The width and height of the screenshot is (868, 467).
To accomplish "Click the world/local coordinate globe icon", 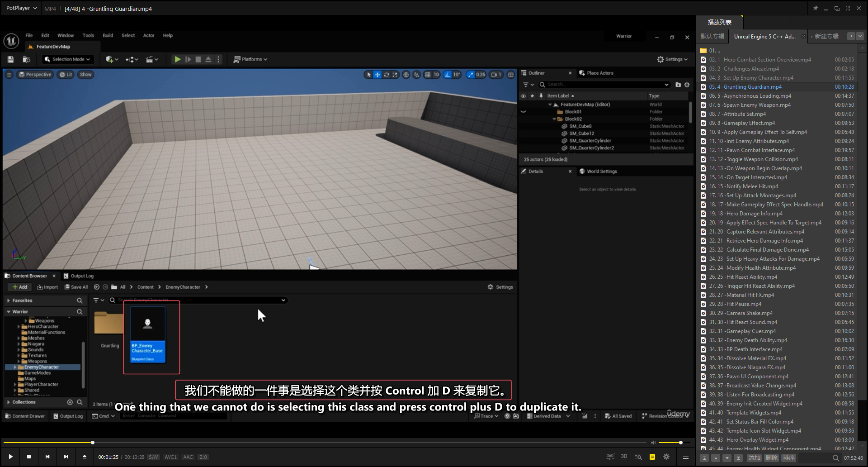I will pyautogui.click(x=406, y=75).
